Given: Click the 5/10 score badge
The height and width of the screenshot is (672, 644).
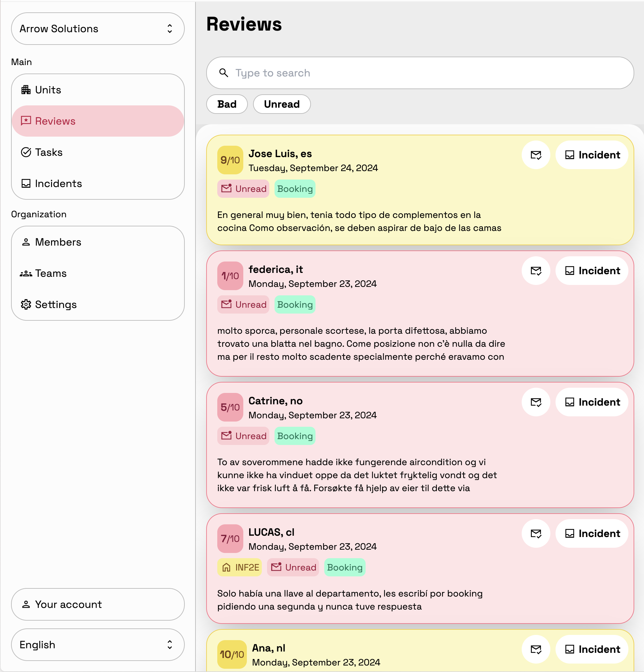Looking at the screenshot, I should point(230,407).
